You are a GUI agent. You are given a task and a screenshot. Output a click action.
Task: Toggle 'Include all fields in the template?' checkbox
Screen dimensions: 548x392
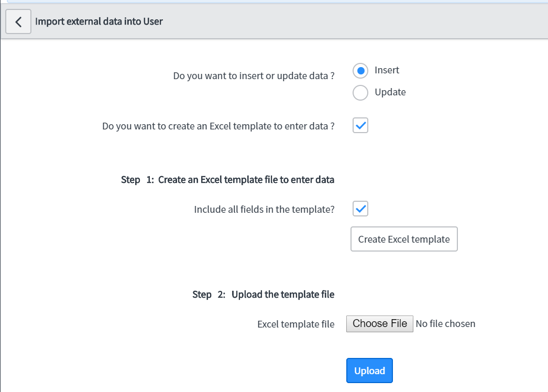(x=360, y=209)
